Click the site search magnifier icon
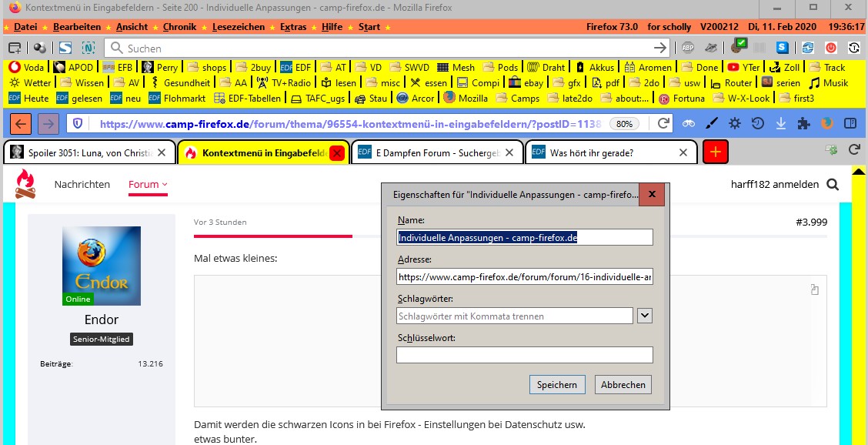The width and height of the screenshot is (868, 445). pyautogui.click(x=833, y=185)
